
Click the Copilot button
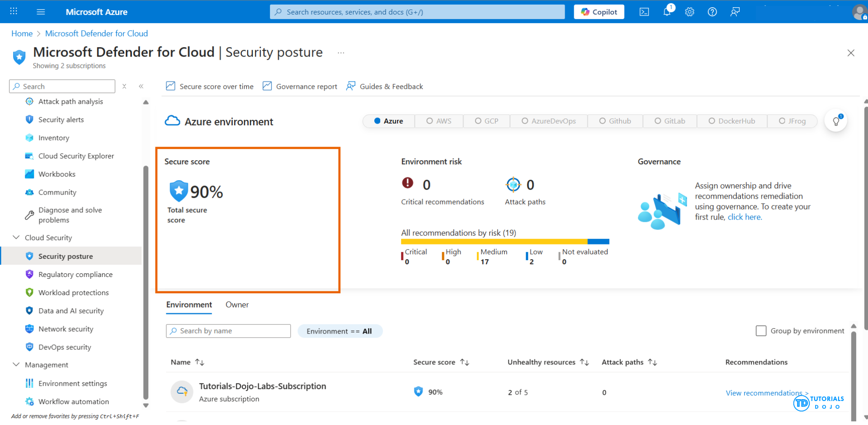pyautogui.click(x=599, y=12)
